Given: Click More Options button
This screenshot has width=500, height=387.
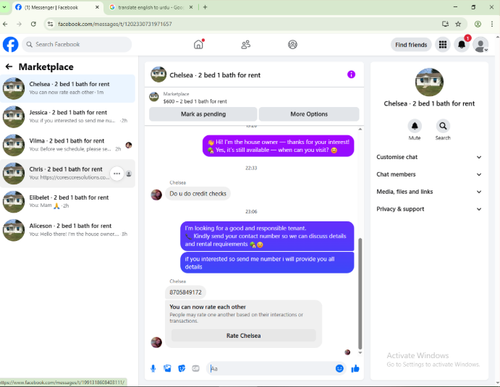Looking at the screenshot, I should point(309,114).
